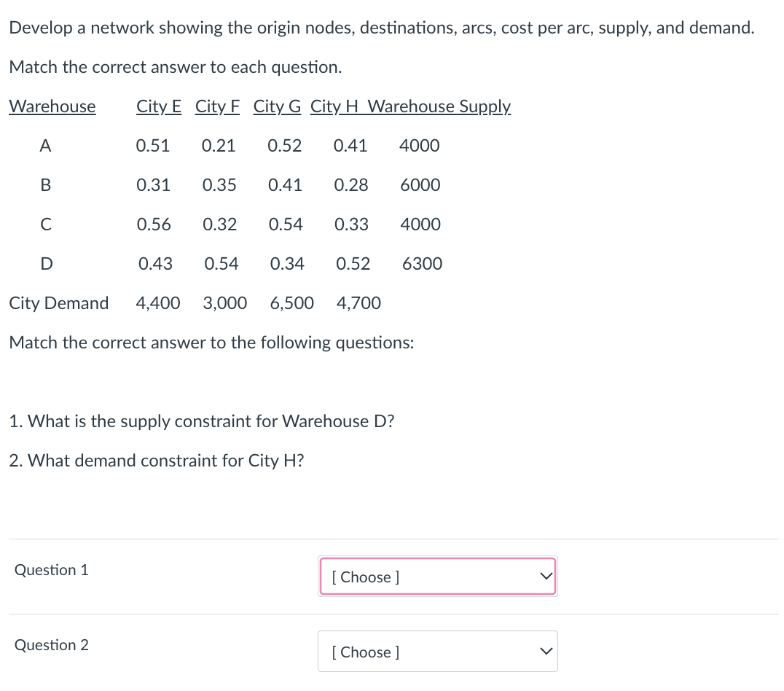The height and width of the screenshot is (691, 784).
Task: Select the Warehouse A row label
Action: 45,146
